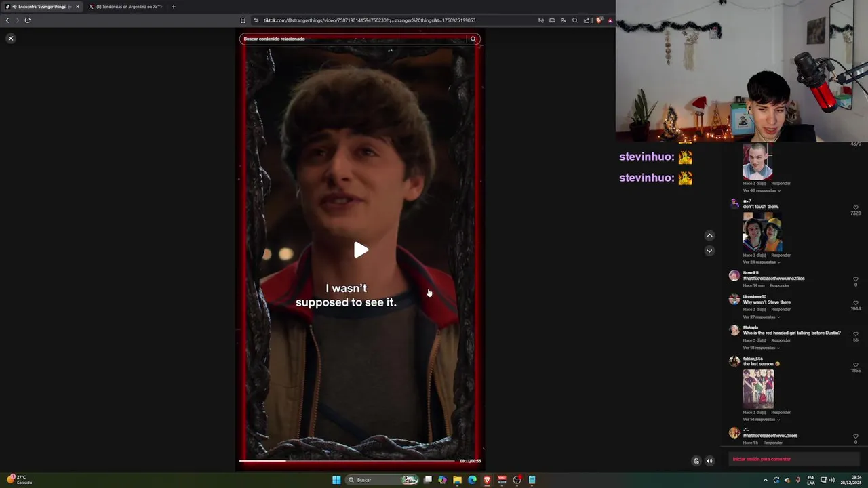This screenshot has height=488, width=868.
Task: Like the 'Why wasn't Steve there' comment
Action: point(856,303)
